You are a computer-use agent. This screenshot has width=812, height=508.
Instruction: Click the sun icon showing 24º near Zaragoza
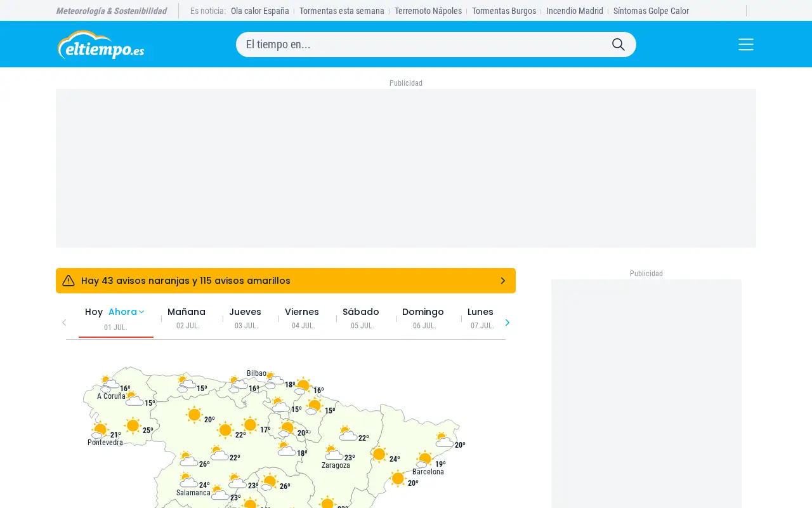click(379, 454)
